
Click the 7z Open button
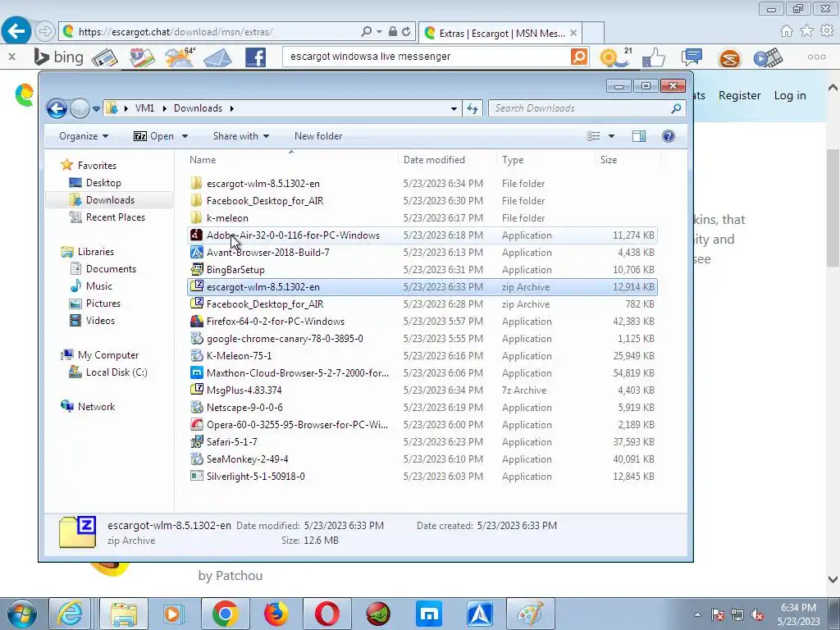153,136
